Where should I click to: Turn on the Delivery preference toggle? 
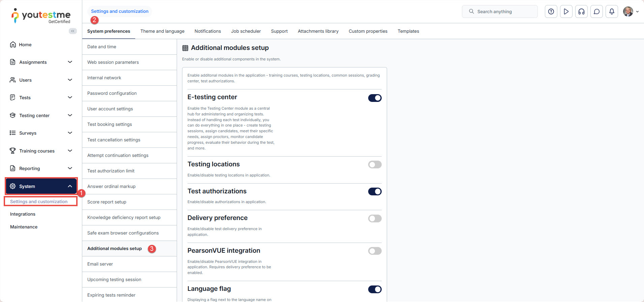[x=375, y=218]
